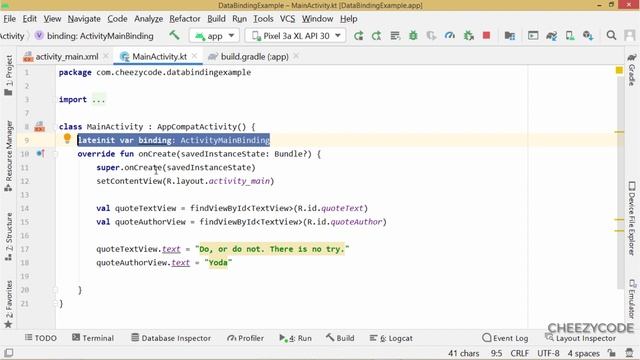Screen dimensions: 640x360
Task: Switch to build.gradle (:app) tab
Action: click(255, 57)
